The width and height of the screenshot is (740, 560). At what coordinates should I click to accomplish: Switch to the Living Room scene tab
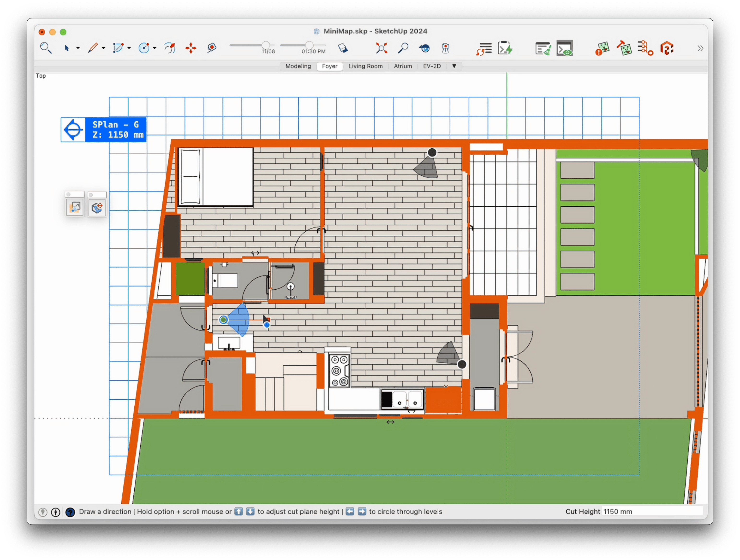click(365, 66)
